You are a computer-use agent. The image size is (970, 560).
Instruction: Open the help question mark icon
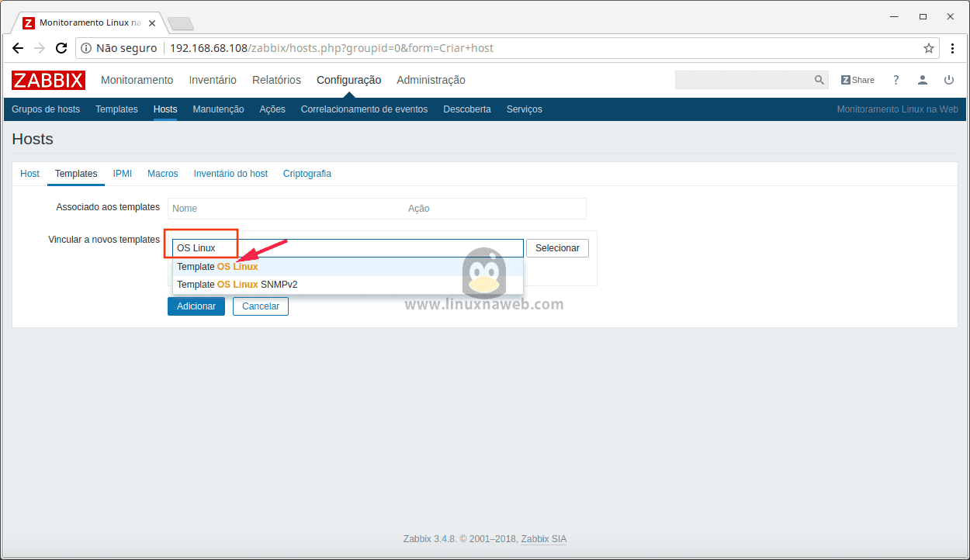coord(896,80)
